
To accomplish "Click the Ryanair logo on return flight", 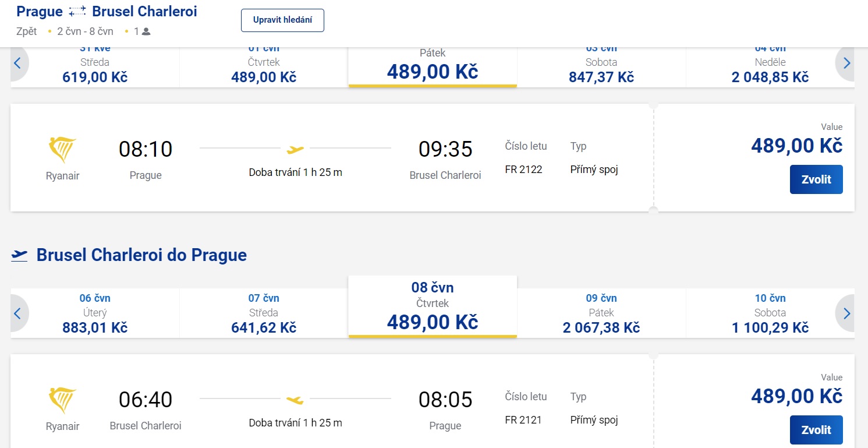I will (62, 400).
